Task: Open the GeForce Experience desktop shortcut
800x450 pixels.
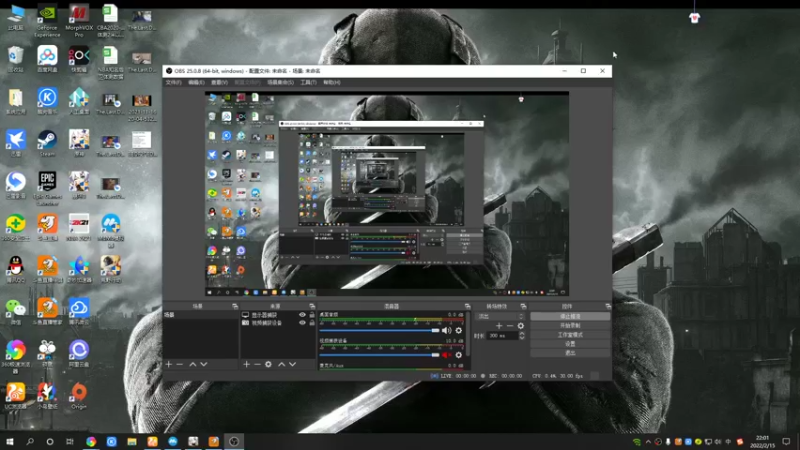Action: [x=47, y=20]
